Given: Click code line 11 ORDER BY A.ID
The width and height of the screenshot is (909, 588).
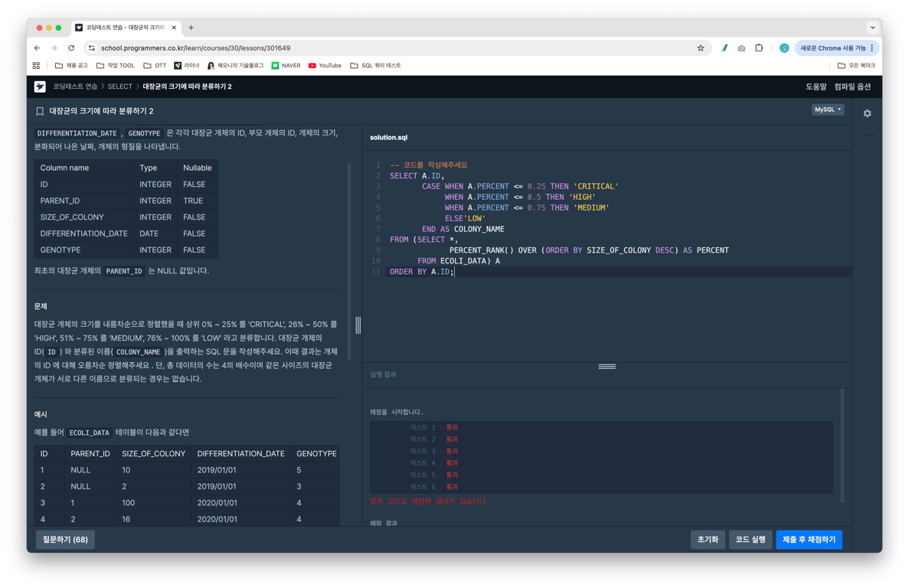Looking at the screenshot, I should click(422, 272).
